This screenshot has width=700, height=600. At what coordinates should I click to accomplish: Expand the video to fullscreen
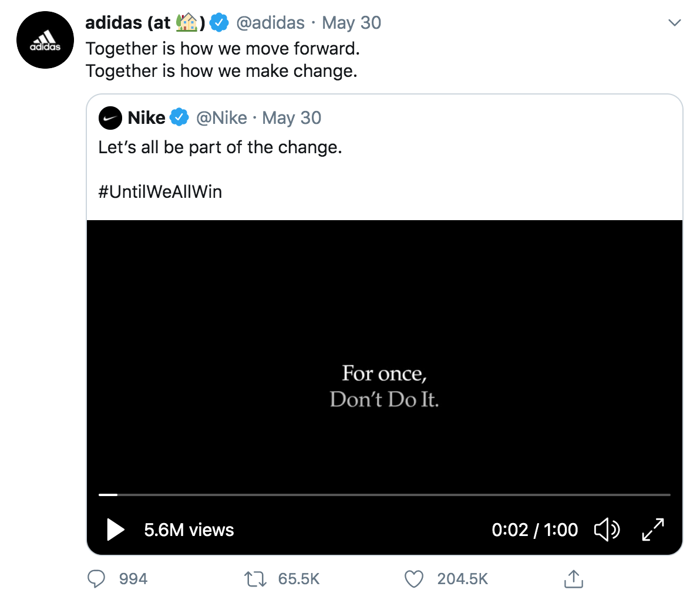(x=653, y=530)
